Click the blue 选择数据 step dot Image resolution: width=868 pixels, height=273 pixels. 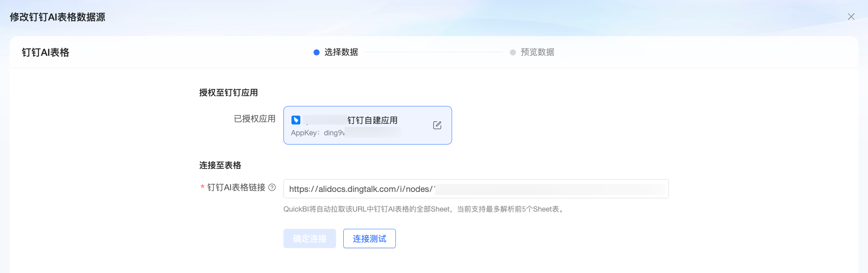click(x=316, y=52)
